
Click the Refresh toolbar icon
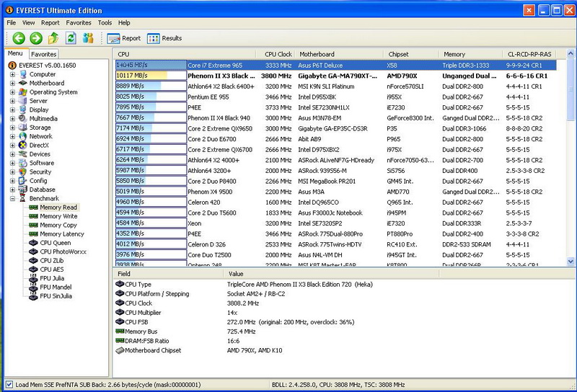point(71,38)
